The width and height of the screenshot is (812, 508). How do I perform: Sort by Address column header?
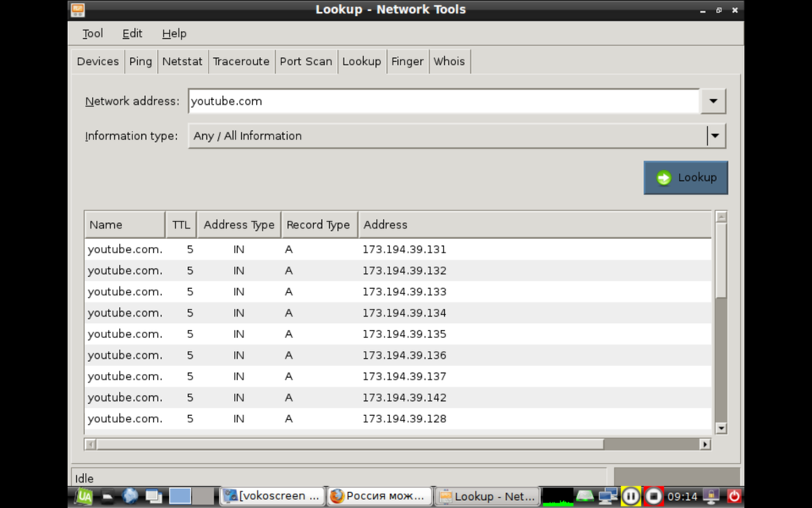(x=535, y=225)
